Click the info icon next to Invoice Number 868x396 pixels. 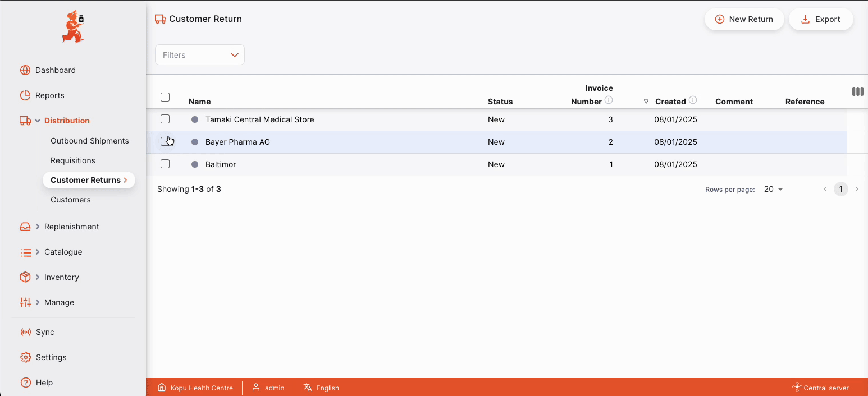point(609,100)
